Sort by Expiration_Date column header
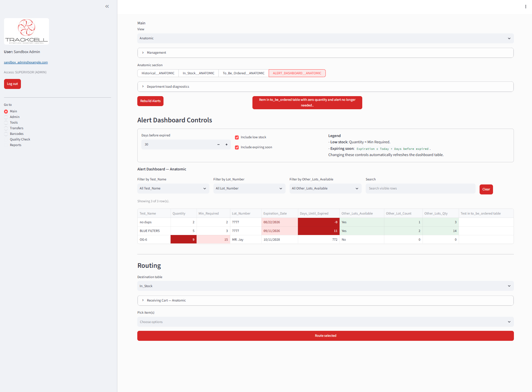 tap(280, 213)
